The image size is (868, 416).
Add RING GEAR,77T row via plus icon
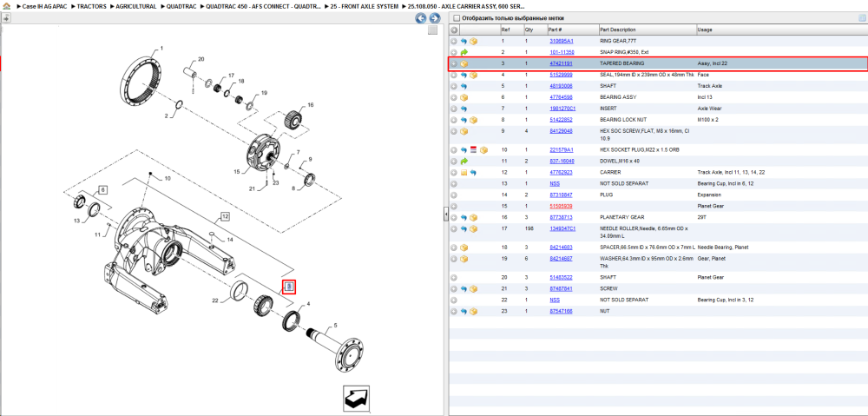tap(454, 41)
